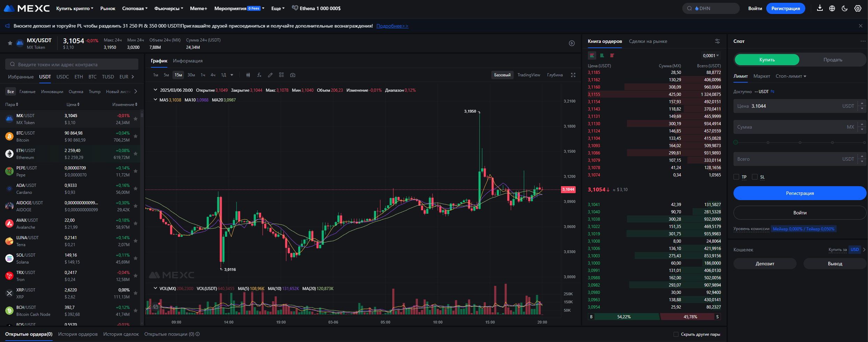Image resolution: width=868 pixels, height=342 pixels.
Task: Switch to Сделки на рынке tab
Action: [x=648, y=41]
